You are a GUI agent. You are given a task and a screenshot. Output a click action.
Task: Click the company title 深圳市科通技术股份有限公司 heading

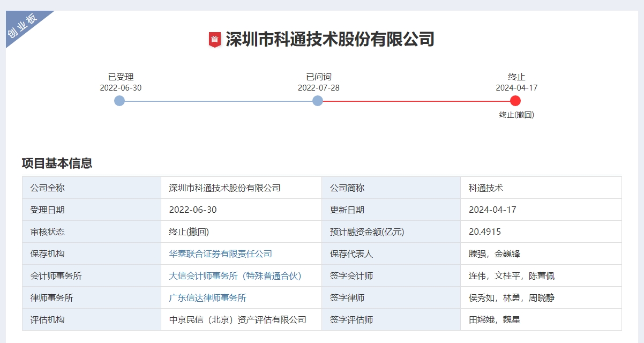click(x=330, y=40)
